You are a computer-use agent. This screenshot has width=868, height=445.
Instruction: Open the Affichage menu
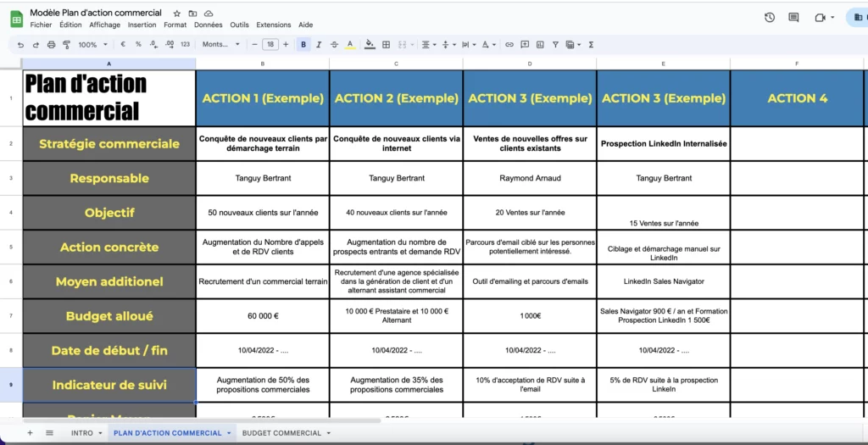click(104, 25)
